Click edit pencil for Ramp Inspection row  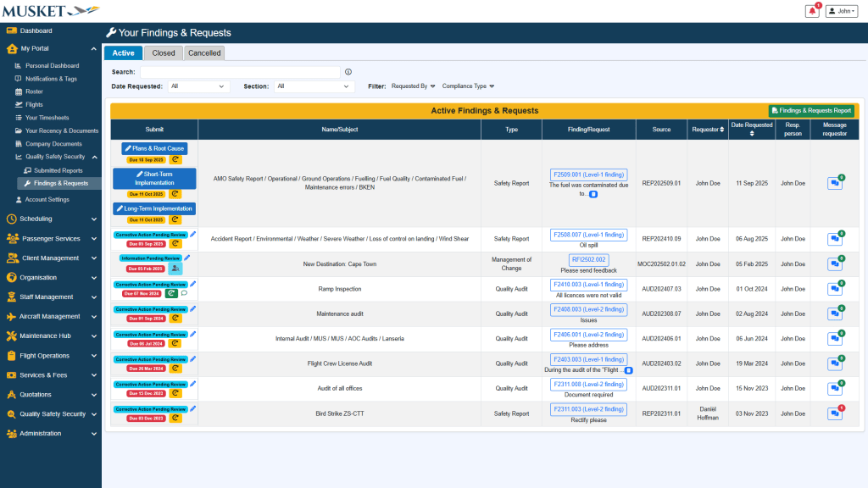[x=192, y=284]
